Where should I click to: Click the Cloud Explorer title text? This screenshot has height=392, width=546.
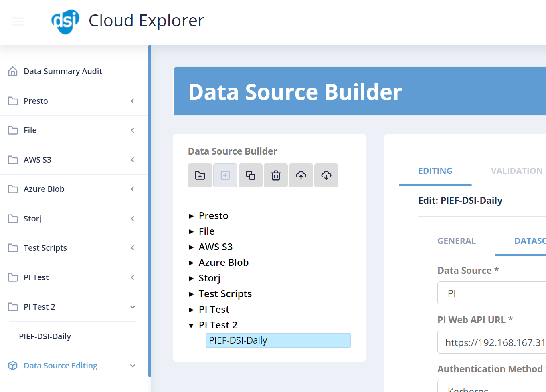[x=146, y=21]
